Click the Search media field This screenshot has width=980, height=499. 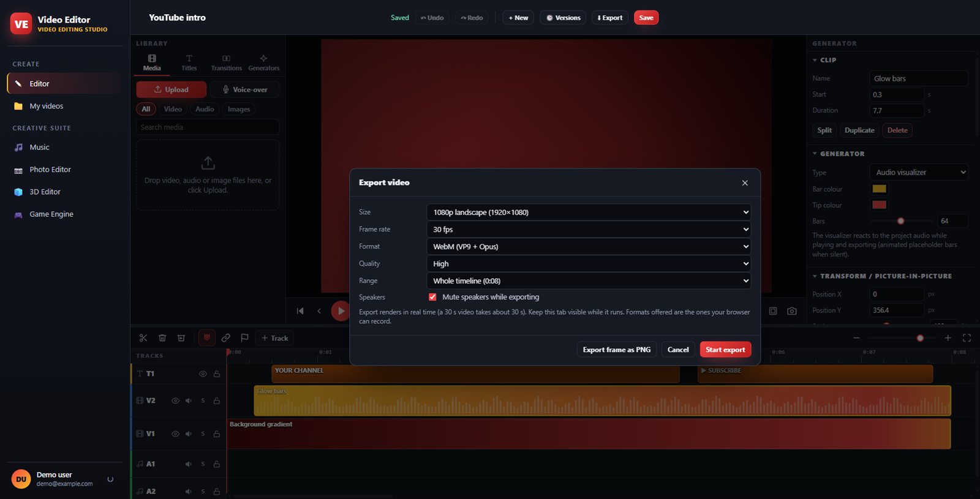point(208,127)
